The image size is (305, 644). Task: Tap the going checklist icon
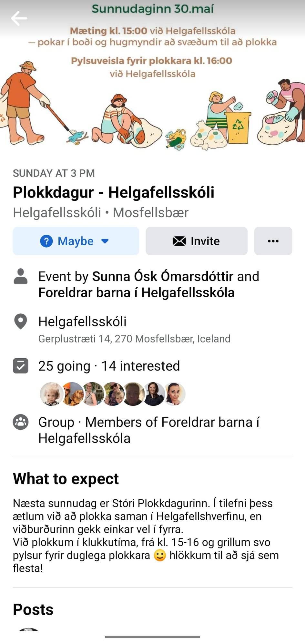coord(21,366)
